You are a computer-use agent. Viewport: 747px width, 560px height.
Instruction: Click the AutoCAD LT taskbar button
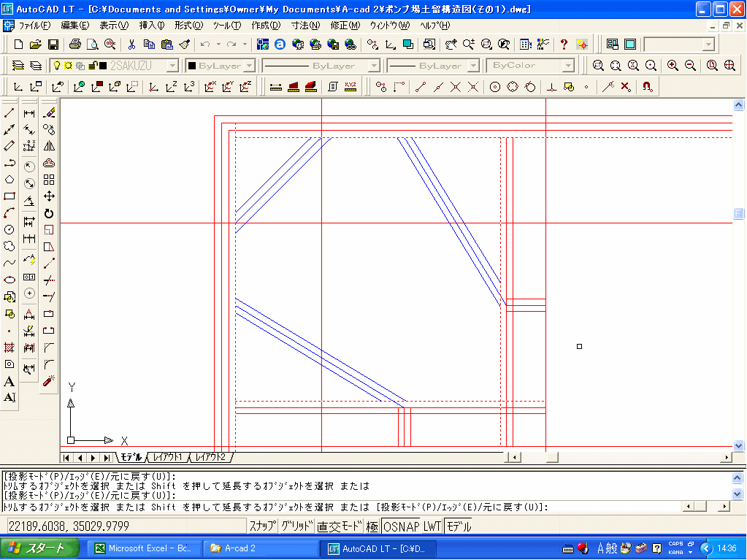378,548
